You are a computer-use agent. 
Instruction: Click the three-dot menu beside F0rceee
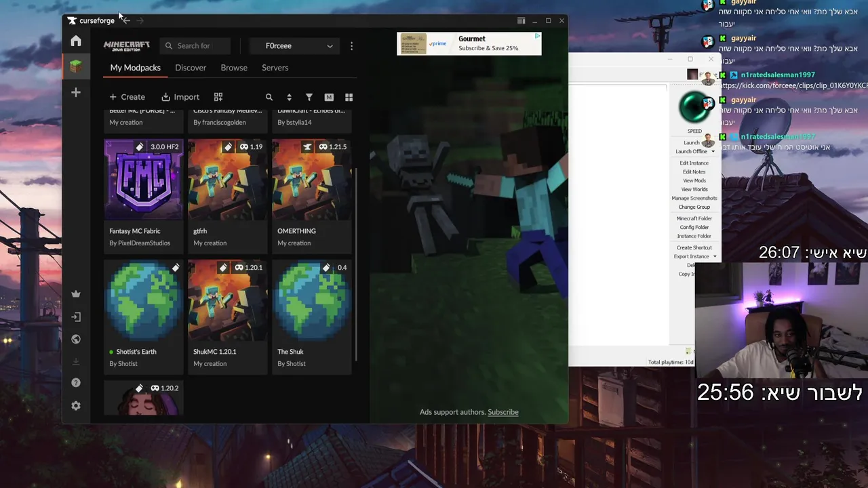pos(351,46)
